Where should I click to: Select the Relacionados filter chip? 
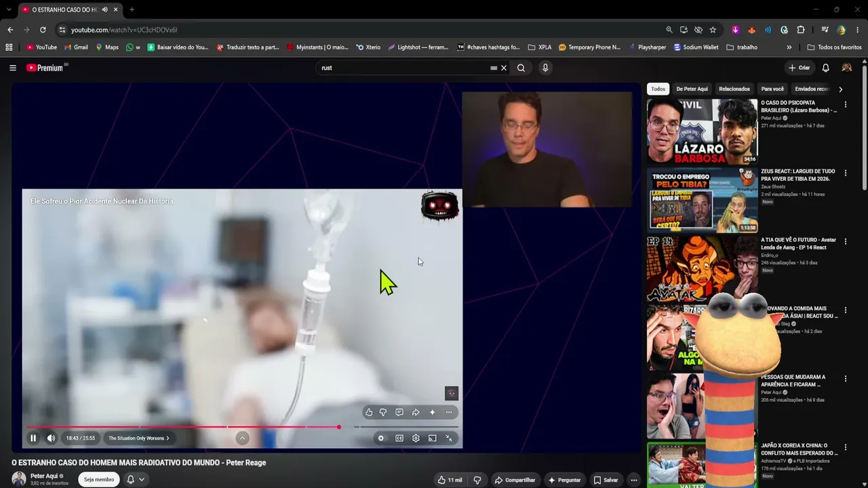click(x=734, y=89)
